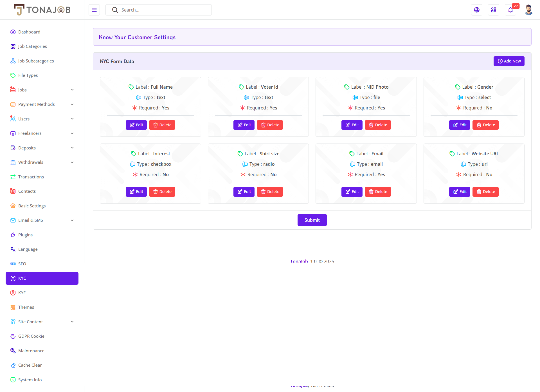Image resolution: width=540 pixels, height=392 pixels.
Task: Click the Dashboard sidebar icon
Action: (13, 32)
